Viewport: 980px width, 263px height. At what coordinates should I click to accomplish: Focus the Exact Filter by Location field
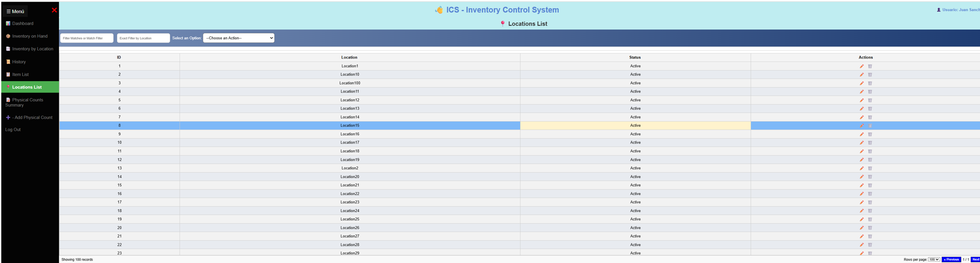click(143, 38)
